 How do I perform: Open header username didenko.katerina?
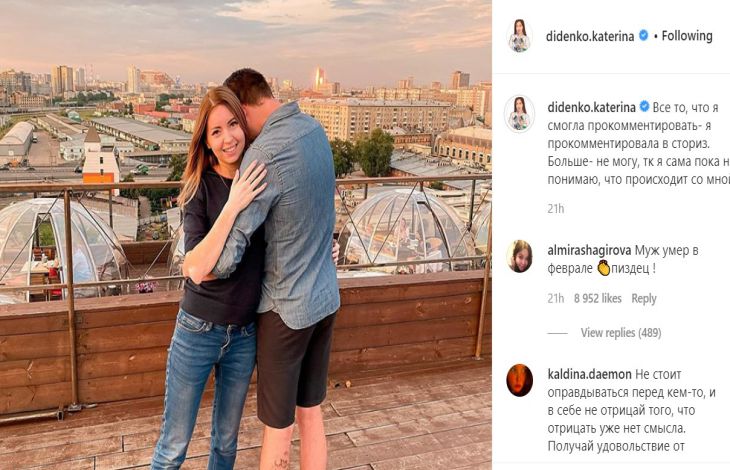(590, 36)
